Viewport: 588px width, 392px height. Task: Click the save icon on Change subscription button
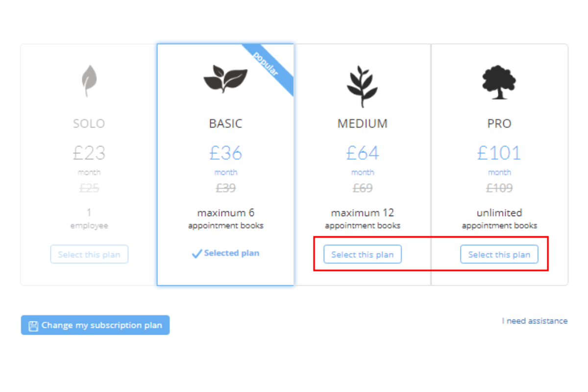click(33, 325)
